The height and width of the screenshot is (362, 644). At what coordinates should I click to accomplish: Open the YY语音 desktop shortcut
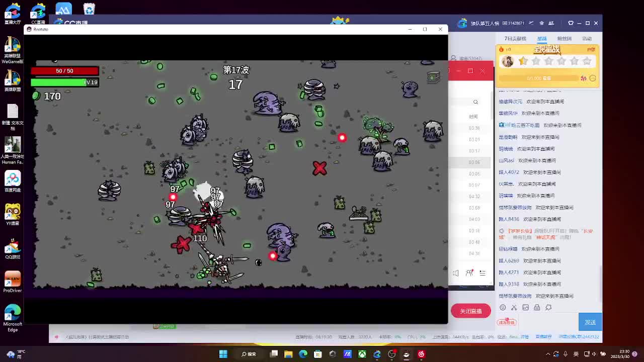(x=13, y=215)
